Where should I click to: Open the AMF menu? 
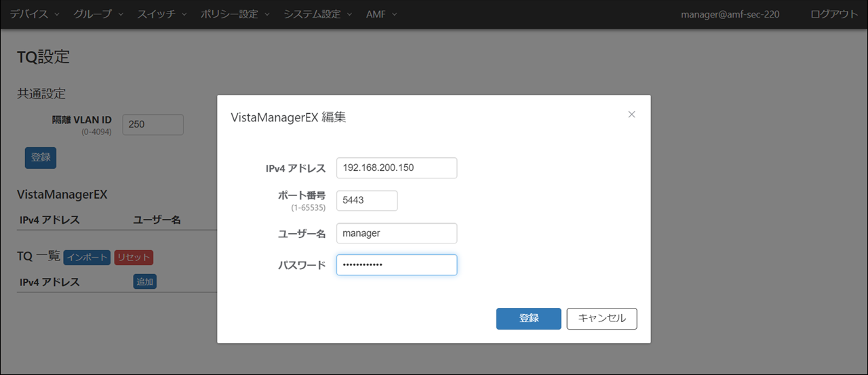click(x=382, y=14)
